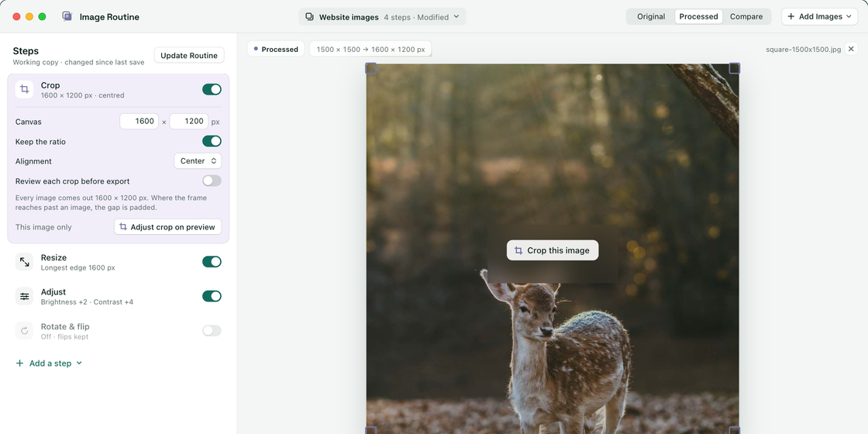Image resolution: width=868 pixels, height=434 pixels.
Task: Click the canvas width field 1600
Action: [x=139, y=121]
